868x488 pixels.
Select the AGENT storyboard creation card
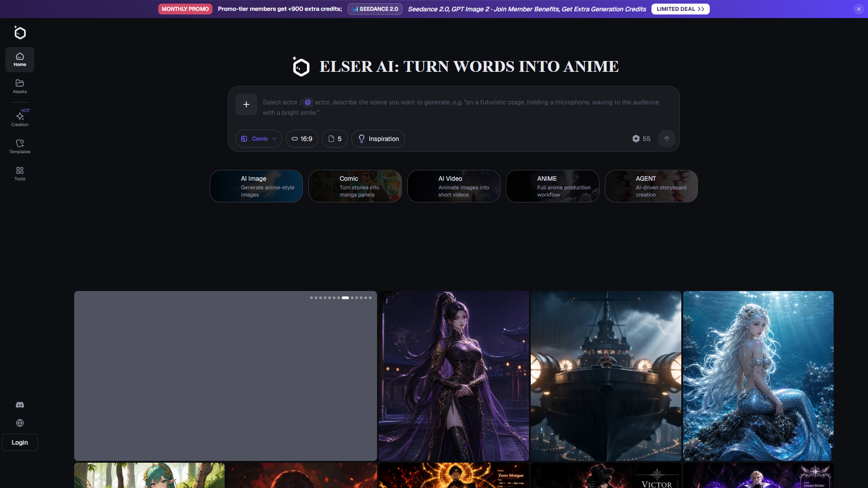(651, 186)
